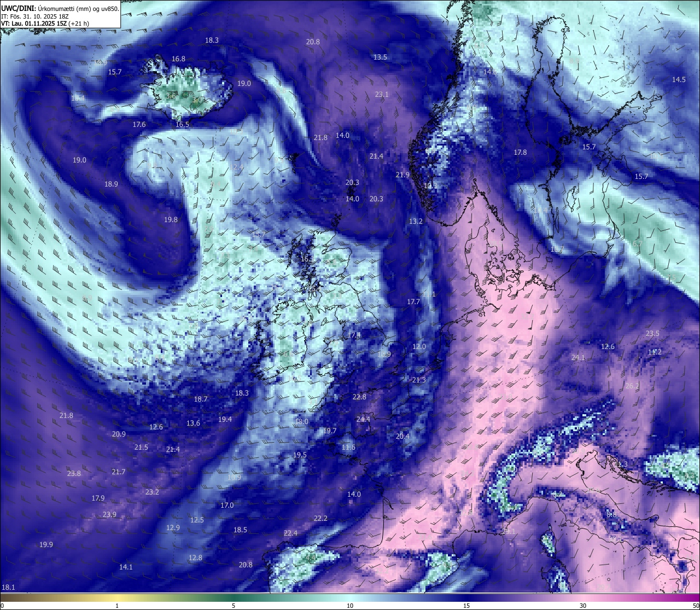Screen dimensions: 700x610
Task: Click the green colour scale segment near 5
Action: pos(234,597)
